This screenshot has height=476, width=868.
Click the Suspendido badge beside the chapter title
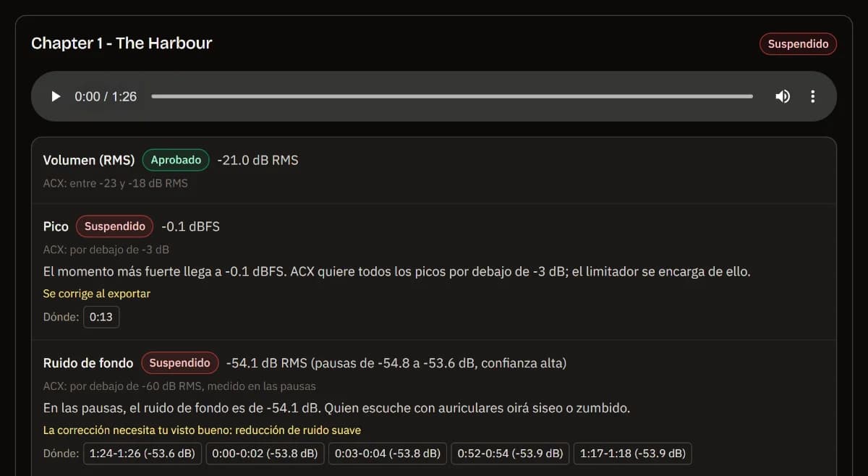point(798,43)
